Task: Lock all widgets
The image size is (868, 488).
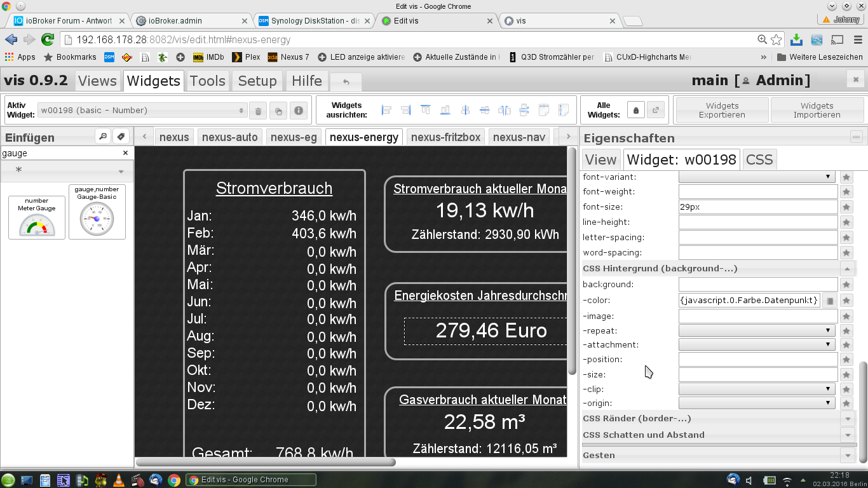Action: click(x=636, y=110)
